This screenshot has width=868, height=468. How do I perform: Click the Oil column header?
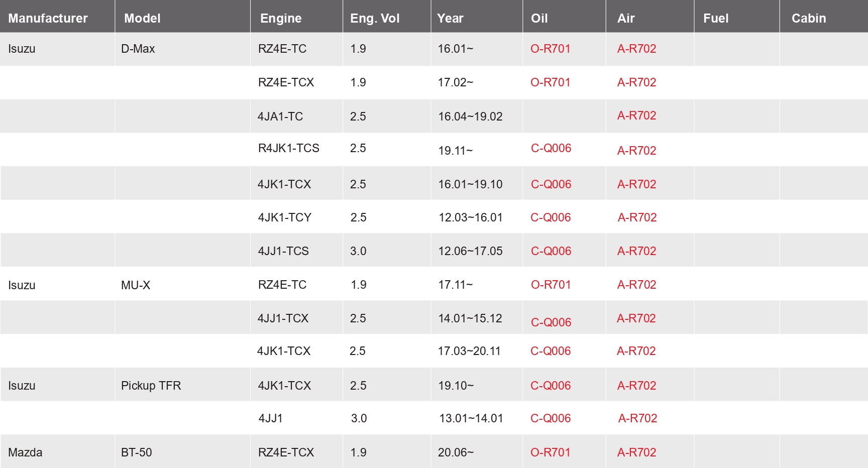539,18
